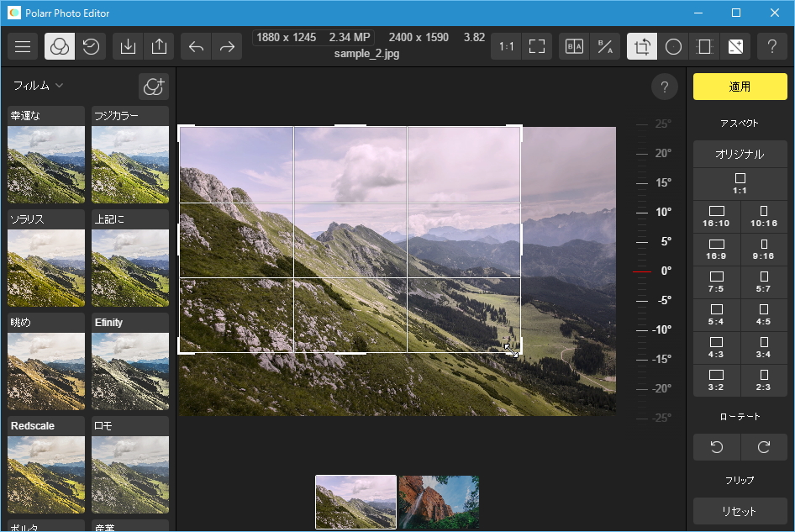Click the export photo icon
Image resolution: width=795 pixels, height=532 pixels.
click(159, 47)
